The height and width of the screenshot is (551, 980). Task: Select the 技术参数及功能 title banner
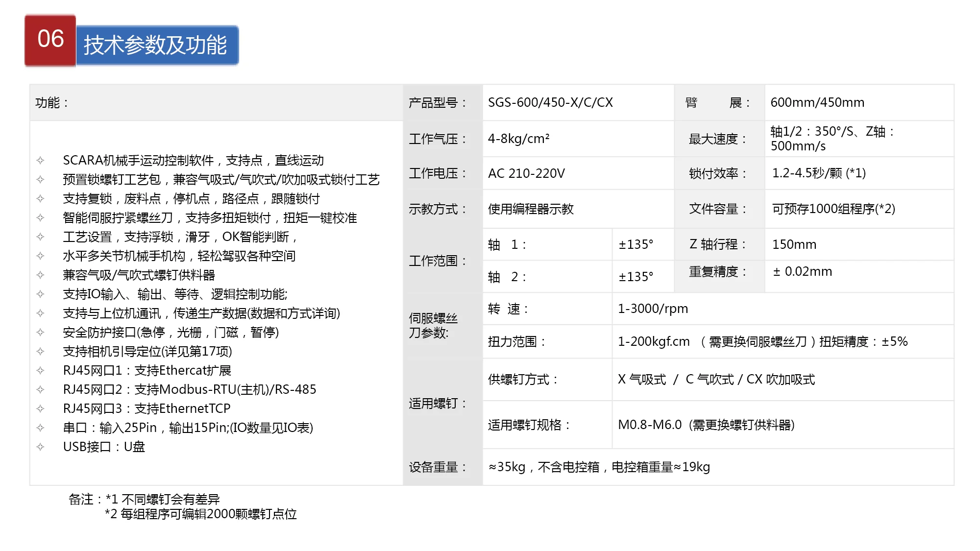157,45
